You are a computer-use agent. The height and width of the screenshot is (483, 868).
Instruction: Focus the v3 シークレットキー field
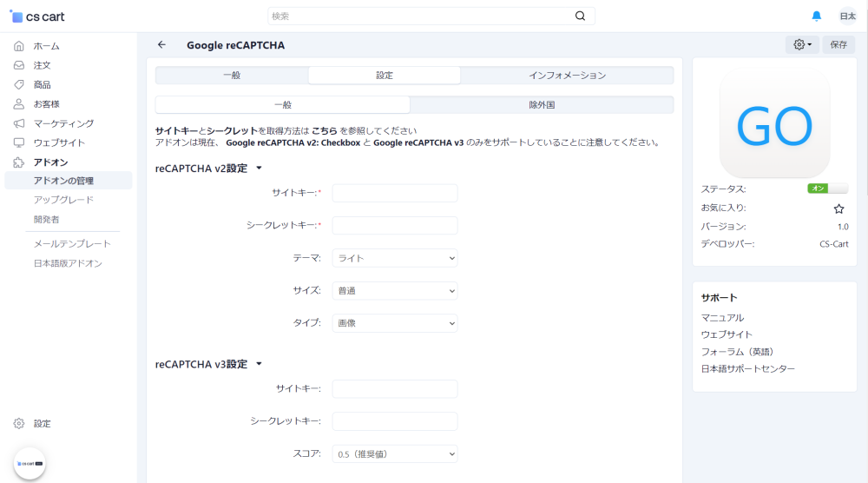click(395, 421)
